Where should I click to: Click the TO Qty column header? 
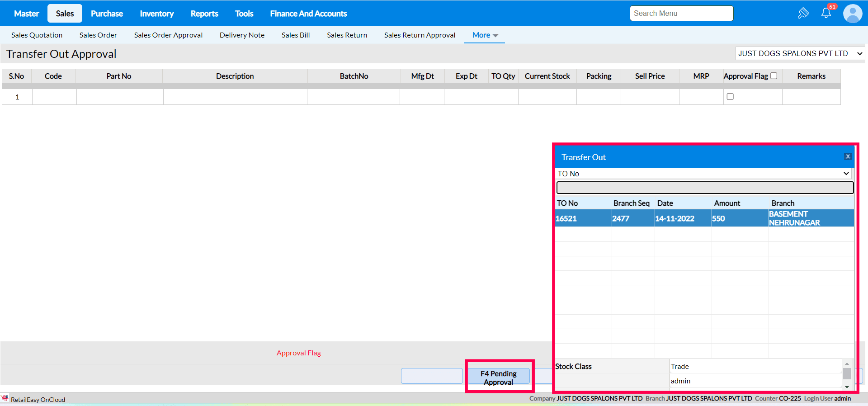[x=503, y=76]
